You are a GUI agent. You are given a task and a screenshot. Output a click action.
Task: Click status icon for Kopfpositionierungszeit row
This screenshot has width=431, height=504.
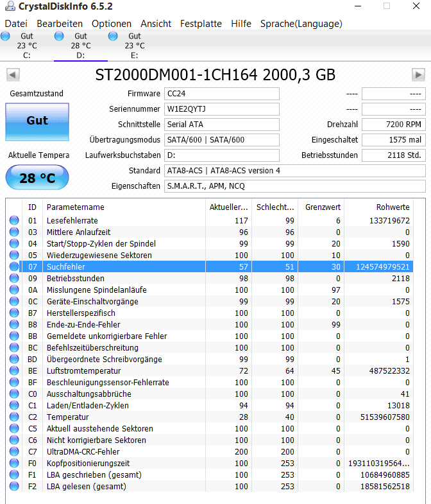pos(14,463)
